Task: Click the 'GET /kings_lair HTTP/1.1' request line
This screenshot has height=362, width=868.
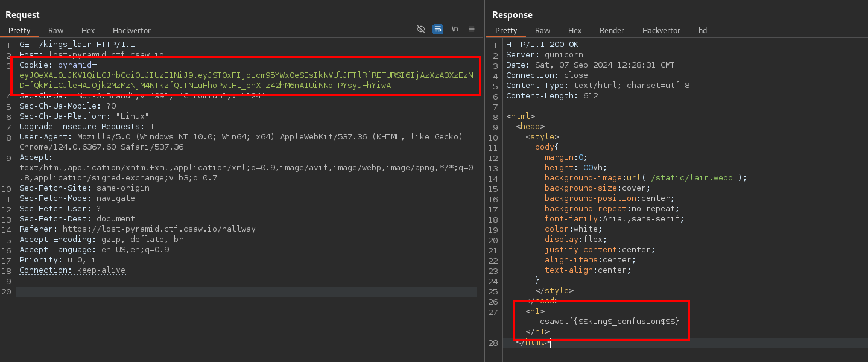Action: click(x=77, y=45)
